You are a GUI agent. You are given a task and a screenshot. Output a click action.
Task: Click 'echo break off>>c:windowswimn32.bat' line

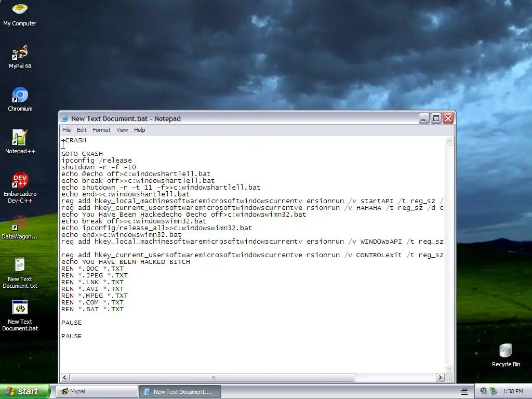pyautogui.click(x=134, y=221)
